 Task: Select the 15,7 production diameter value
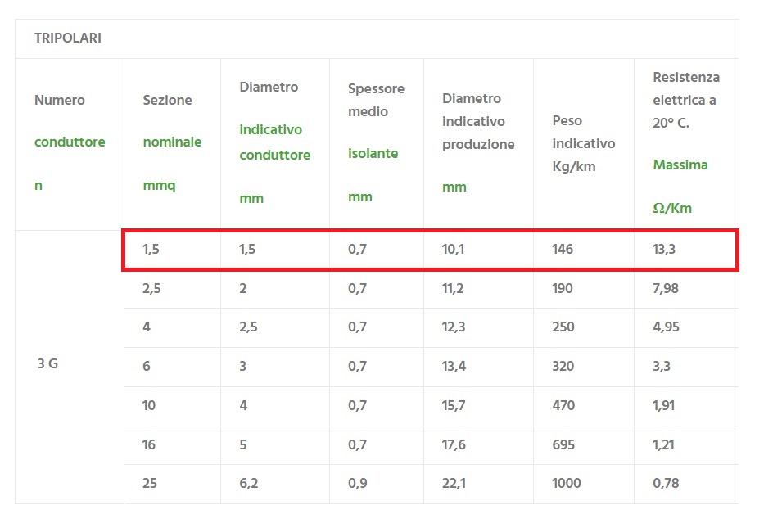454,405
